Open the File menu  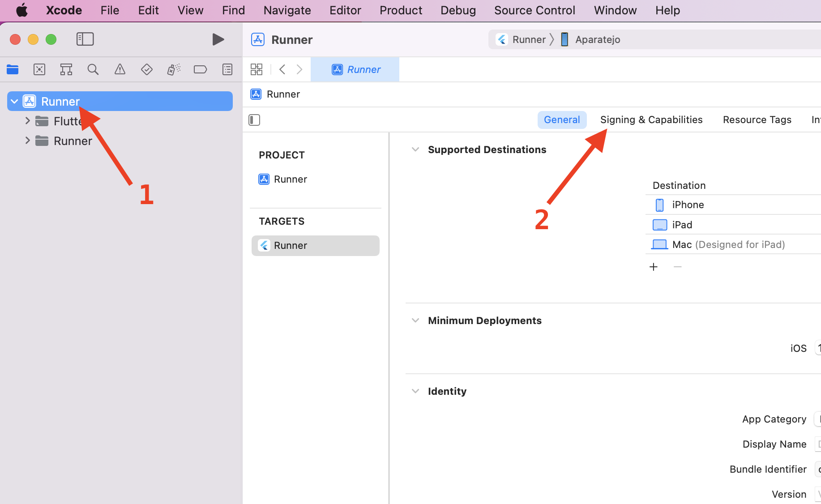point(110,10)
